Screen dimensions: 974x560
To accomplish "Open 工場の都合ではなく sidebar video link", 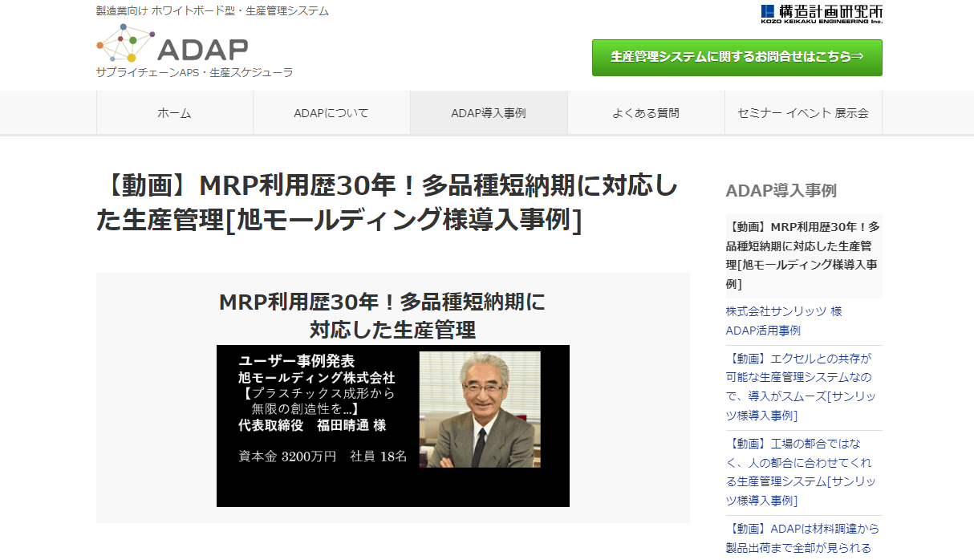I will (802, 472).
